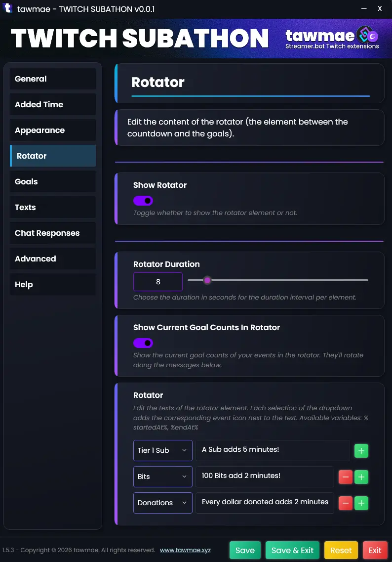Click the Rotator Duration number field
Screen dimensions: 392x562
coord(158,282)
